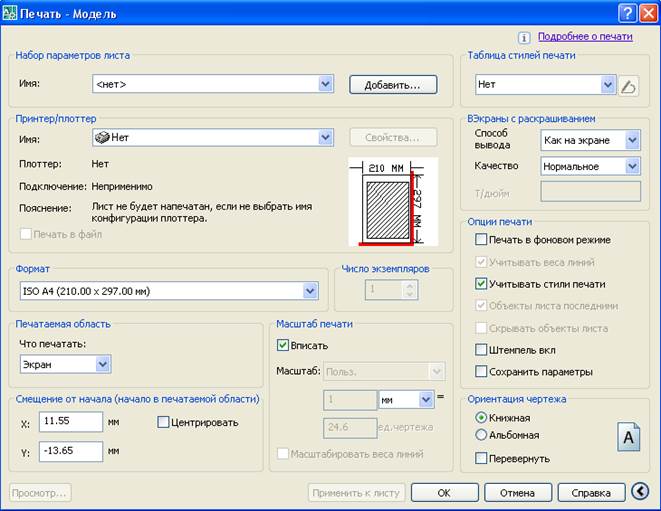Uncheck the Вписать checkbox
Image resolution: width=661 pixels, height=511 pixels.
tap(282, 345)
